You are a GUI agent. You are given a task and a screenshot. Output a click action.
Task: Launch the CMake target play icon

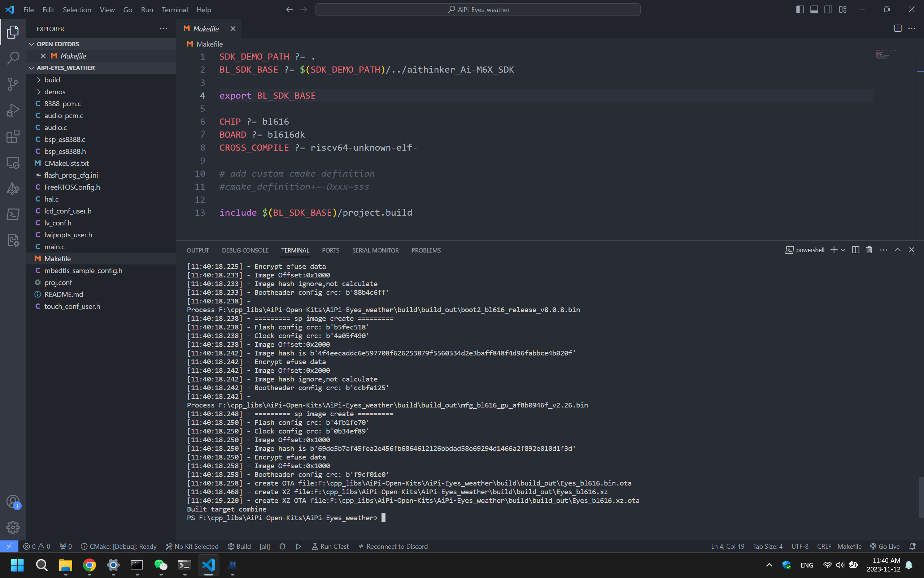[298, 546]
